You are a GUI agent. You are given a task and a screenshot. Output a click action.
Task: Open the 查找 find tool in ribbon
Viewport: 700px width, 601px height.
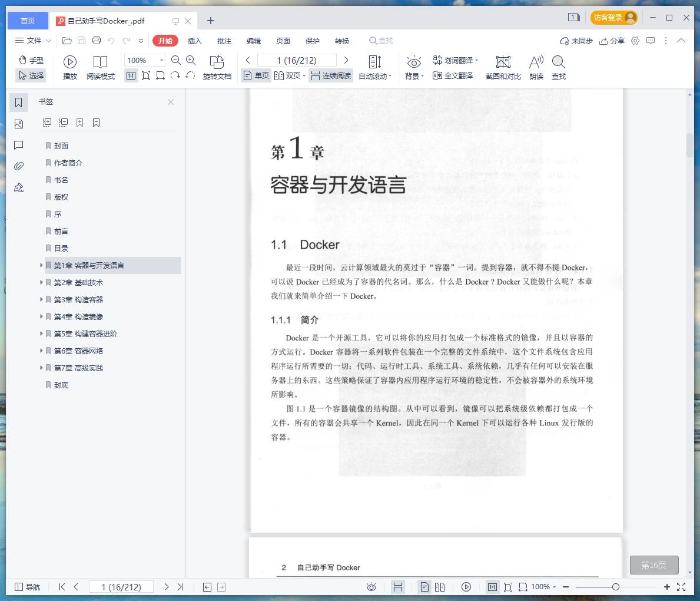tap(559, 68)
